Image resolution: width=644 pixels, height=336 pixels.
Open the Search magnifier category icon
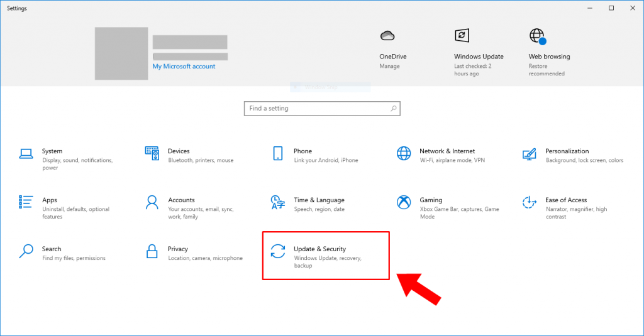(26, 251)
